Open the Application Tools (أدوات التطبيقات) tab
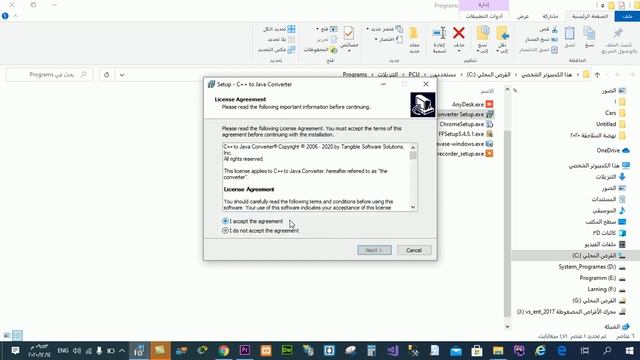 coord(484,16)
